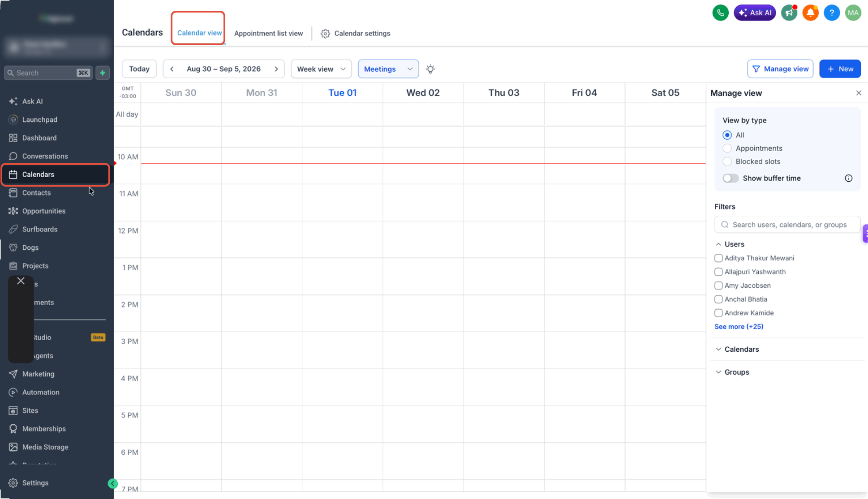Select the All view type radio

click(727, 135)
